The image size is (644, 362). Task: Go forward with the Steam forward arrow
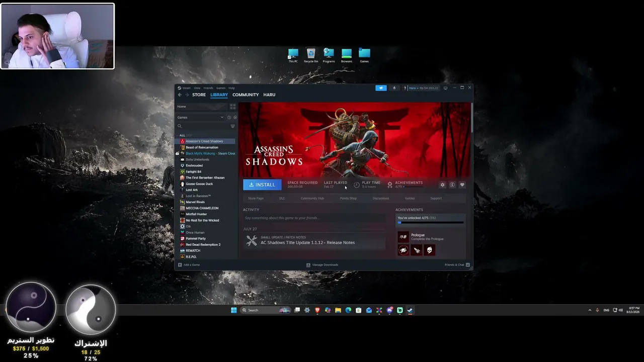187,95
